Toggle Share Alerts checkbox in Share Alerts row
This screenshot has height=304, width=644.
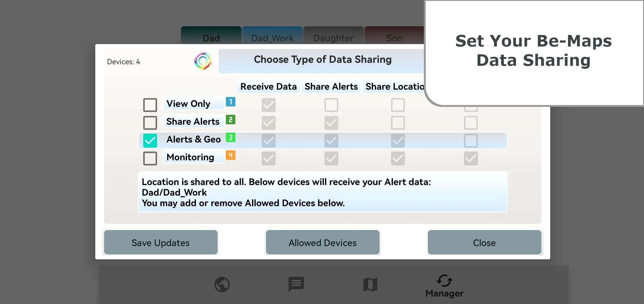coord(331,123)
